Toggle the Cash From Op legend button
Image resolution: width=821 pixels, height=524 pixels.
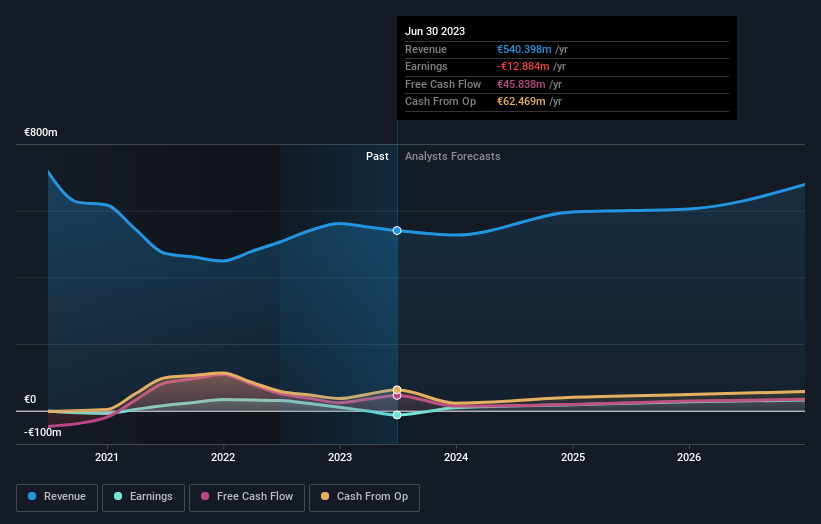pyautogui.click(x=364, y=497)
